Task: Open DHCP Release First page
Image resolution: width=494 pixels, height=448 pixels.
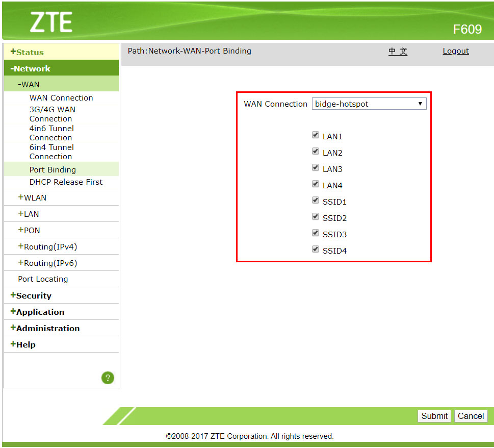Action: (x=66, y=182)
